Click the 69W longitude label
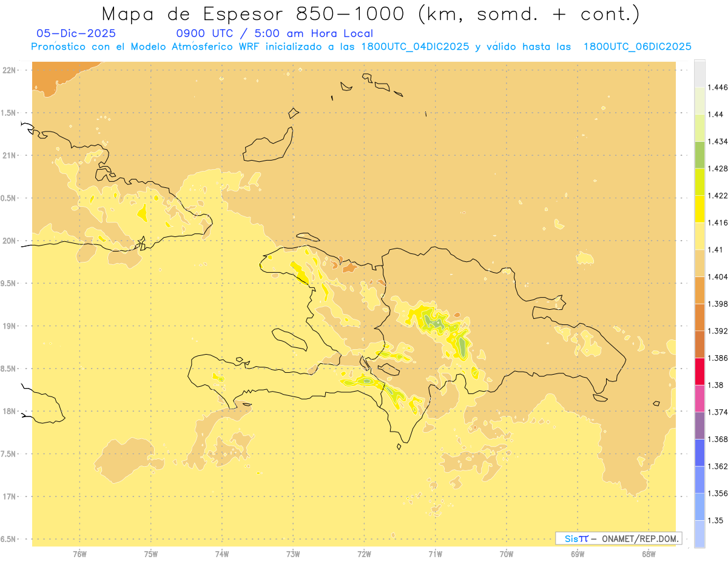 coord(578,554)
